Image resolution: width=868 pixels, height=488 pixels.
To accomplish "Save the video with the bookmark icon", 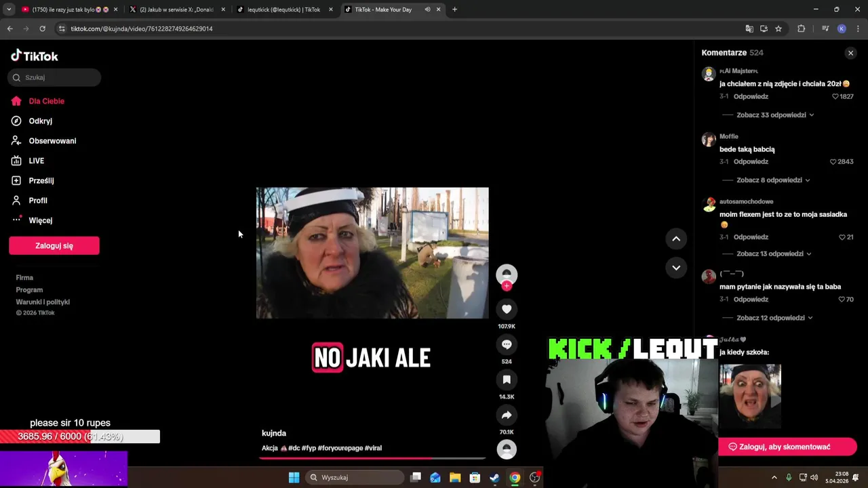I will click(507, 380).
